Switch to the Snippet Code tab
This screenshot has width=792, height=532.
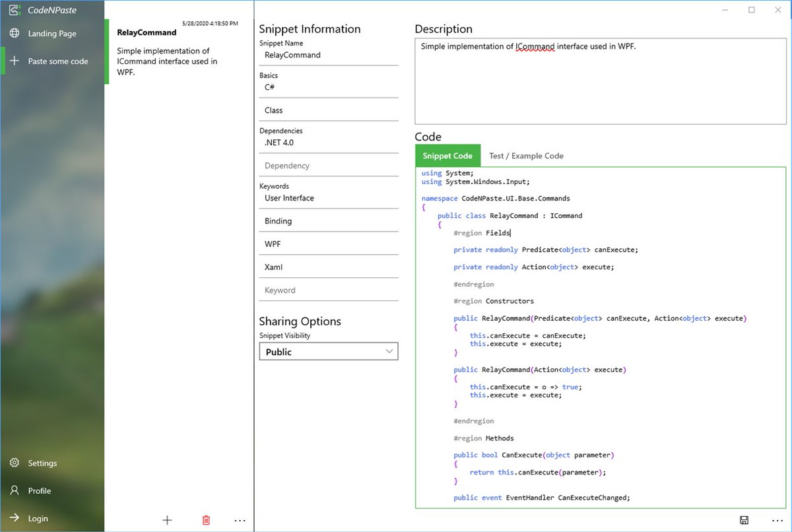[x=447, y=156]
